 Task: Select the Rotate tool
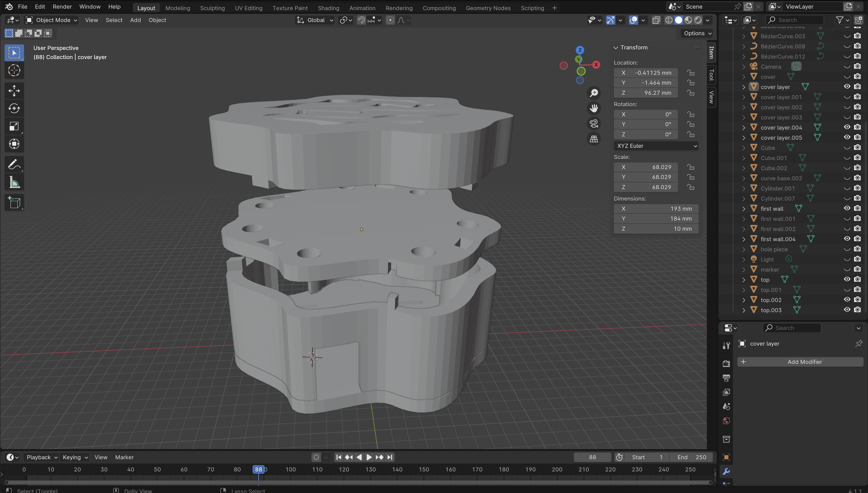tap(14, 108)
